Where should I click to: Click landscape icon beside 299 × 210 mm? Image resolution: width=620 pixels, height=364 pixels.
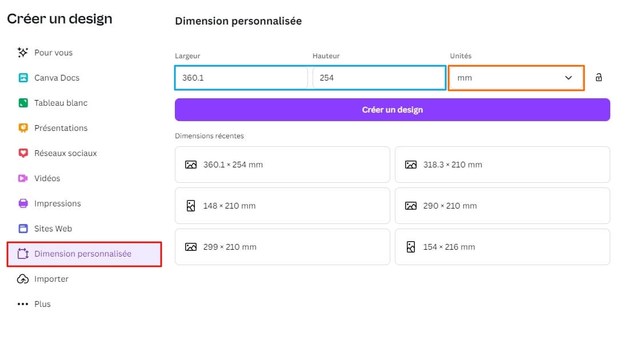tap(191, 247)
